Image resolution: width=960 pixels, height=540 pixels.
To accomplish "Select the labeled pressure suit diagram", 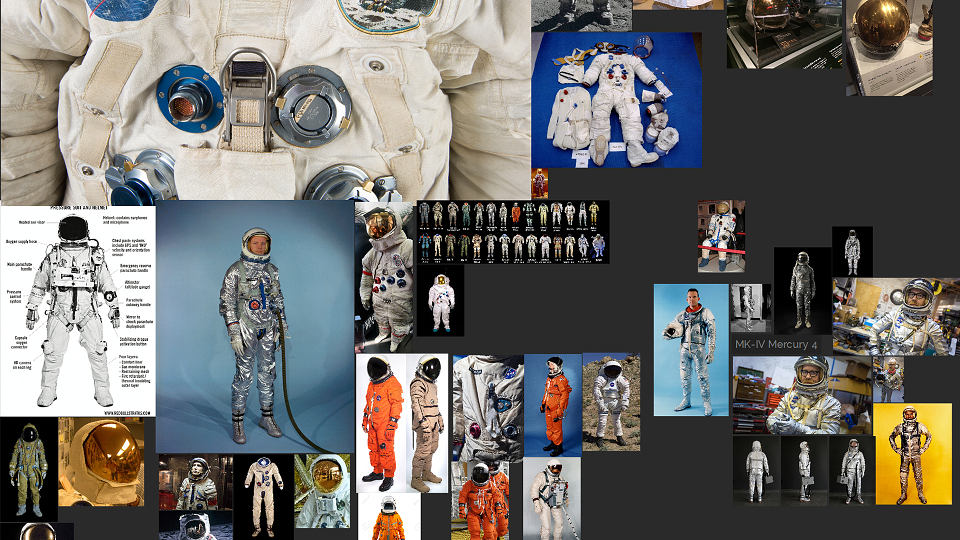I will [x=78, y=311].
